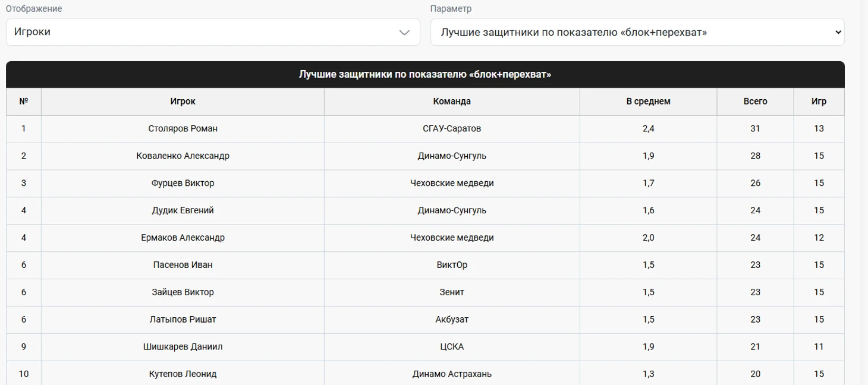
Task: Click games value 13 in Столяров's row
Action: [819, 128]
